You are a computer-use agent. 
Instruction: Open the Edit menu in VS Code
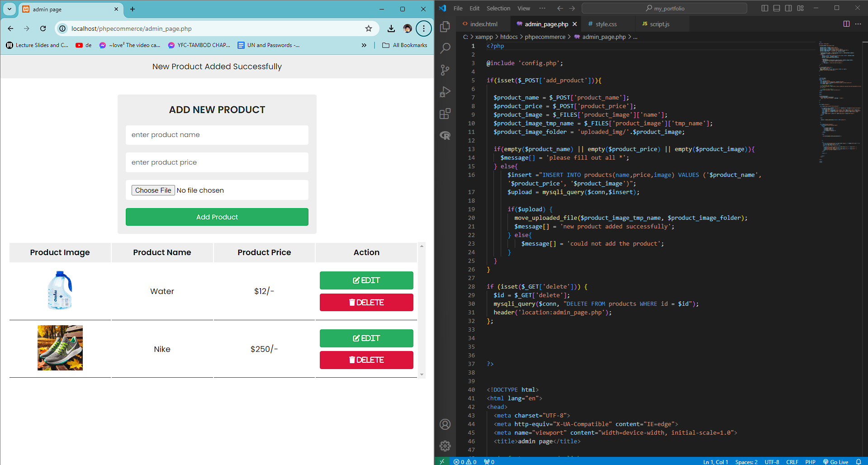pos(474,8)
